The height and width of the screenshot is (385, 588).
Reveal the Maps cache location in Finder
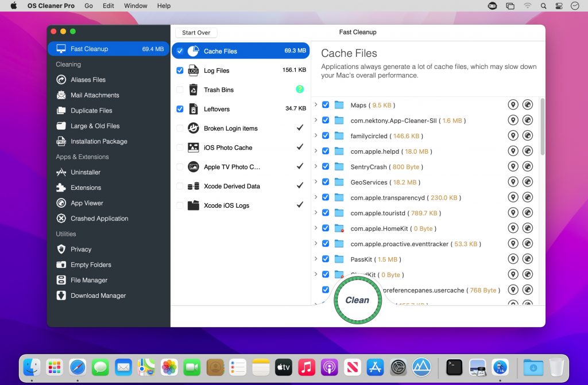click(x=513, y=105)
